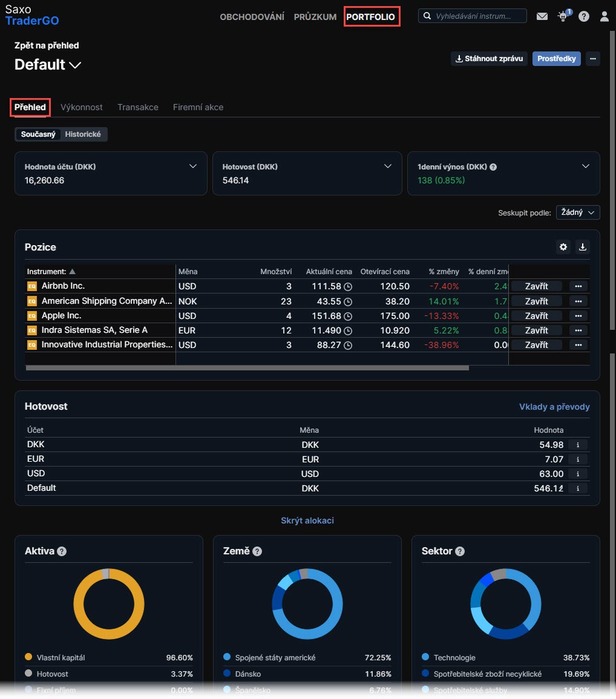The width and height of the screenshot is (616, 699).
Task: Click the EQ badge beside Indra Sistemas
Action: (x=32, y=330)
